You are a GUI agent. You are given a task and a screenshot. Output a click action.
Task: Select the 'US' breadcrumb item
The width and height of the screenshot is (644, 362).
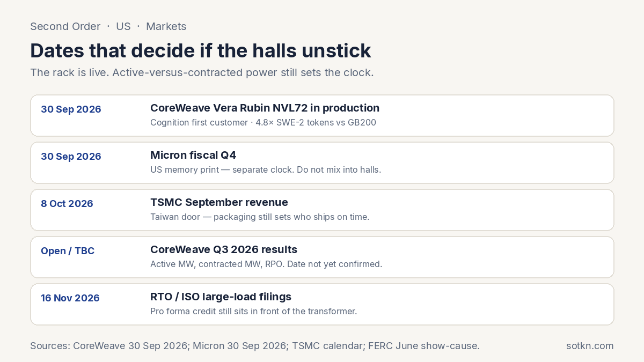(123, 26)
